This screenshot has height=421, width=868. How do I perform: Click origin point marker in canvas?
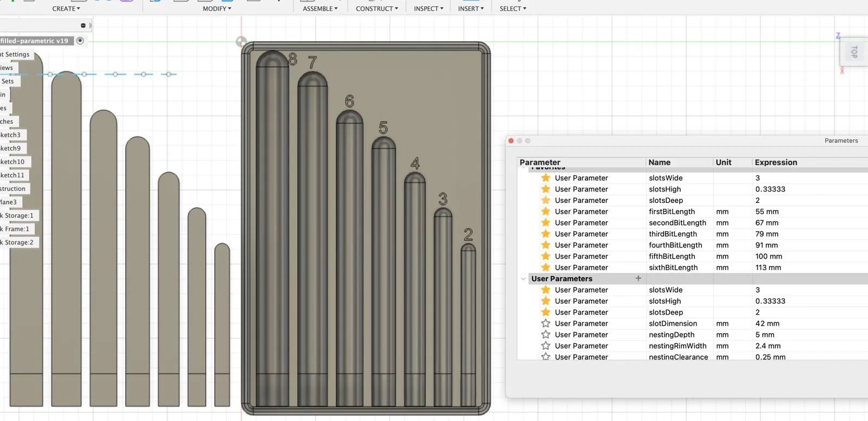(x=241, y=42)
